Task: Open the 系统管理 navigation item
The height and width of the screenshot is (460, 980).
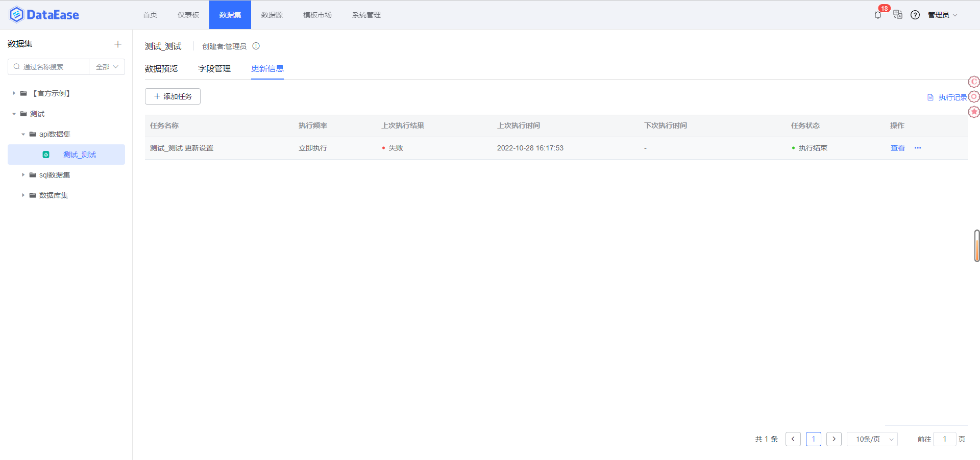Action: coord(366,15)
